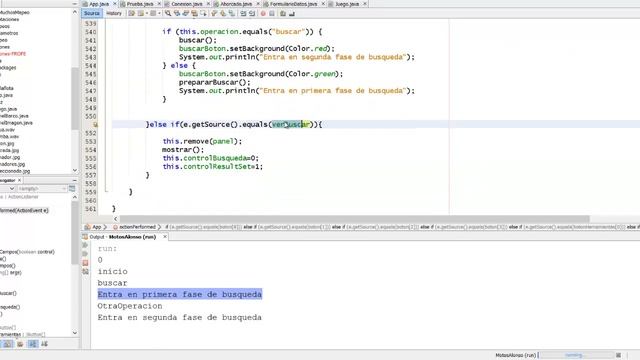Open the Ahorcado.java tab

point(236,4)
